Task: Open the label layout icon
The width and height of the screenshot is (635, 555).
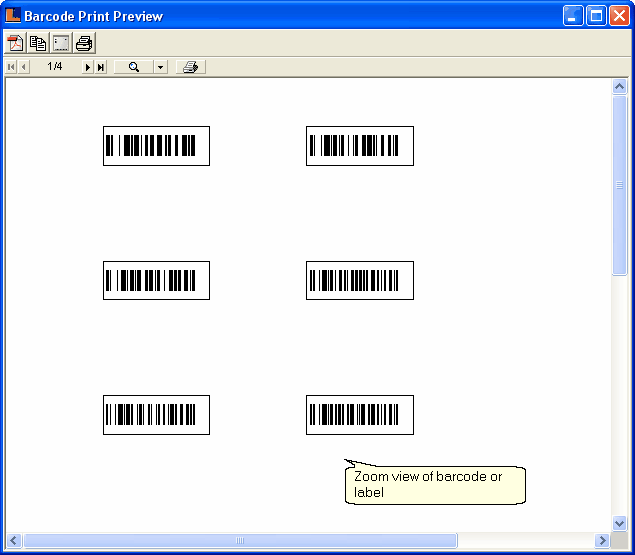Action: 61,43
